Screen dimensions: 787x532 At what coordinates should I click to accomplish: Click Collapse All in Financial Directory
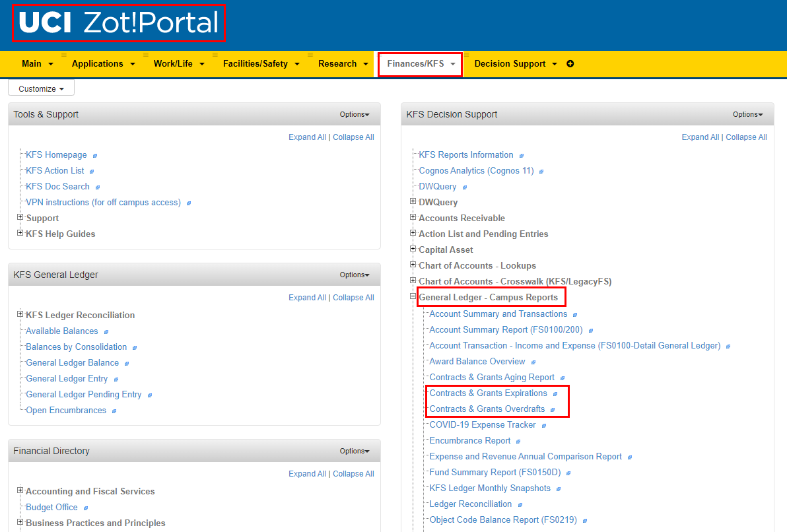353,474
